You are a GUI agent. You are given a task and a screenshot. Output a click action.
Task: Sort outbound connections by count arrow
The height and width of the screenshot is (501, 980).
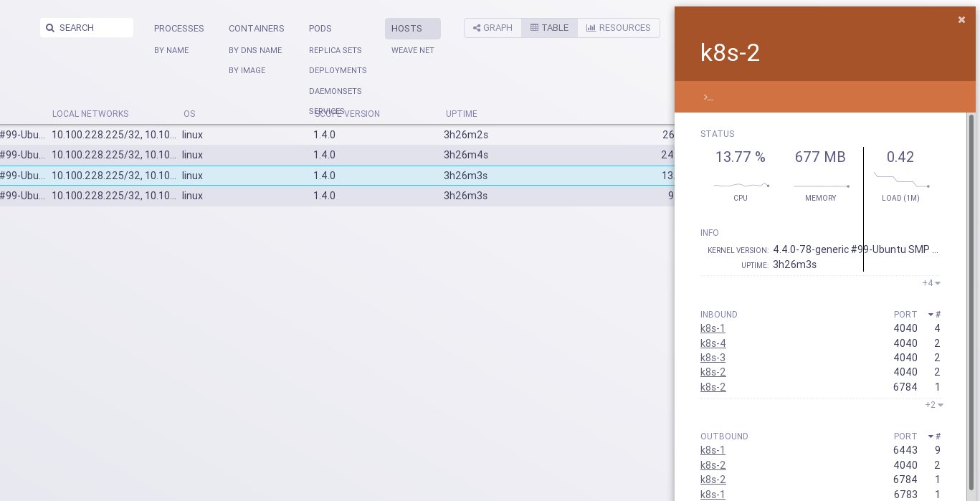tap(931, 436)
